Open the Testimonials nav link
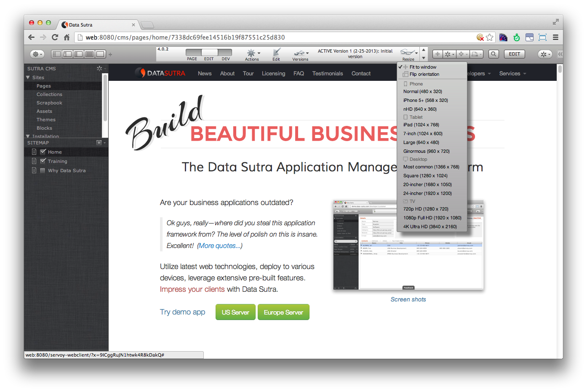This screenshot has width=587, height=392. click(328, 73)
